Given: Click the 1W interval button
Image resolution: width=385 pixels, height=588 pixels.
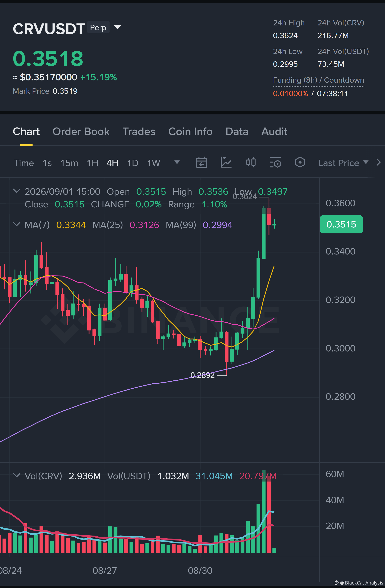Looking at the screenshot, I should (154, 163).
